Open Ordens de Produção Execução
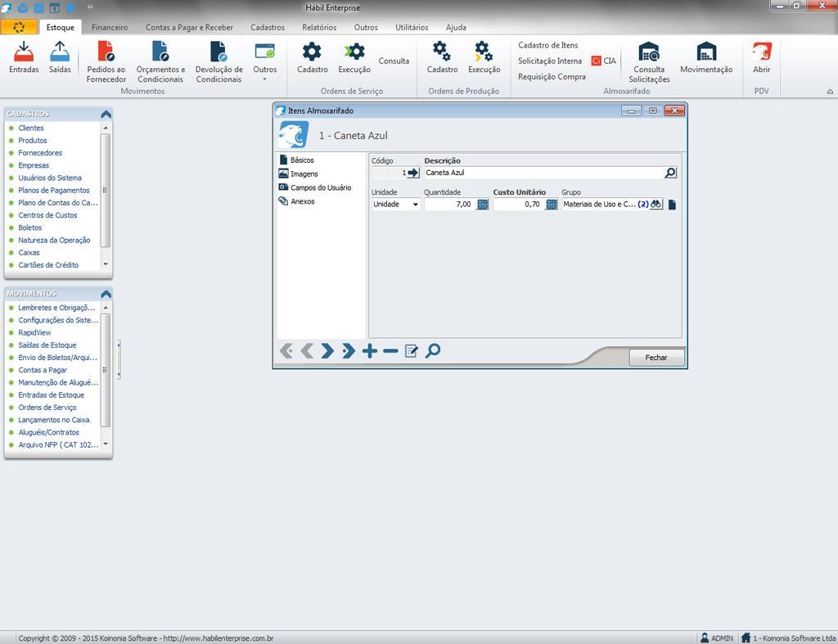Viewport: 838px width, 644px height. click(x=484, y=57)
